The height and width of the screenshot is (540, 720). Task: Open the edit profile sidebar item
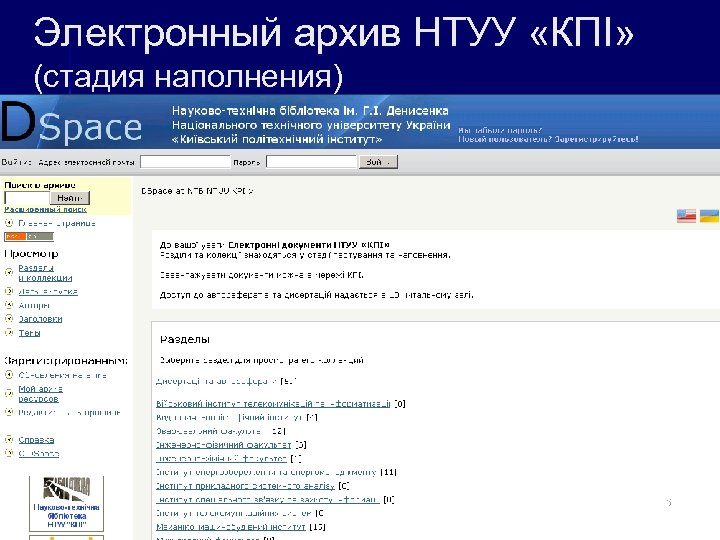[x=69, y=413]
